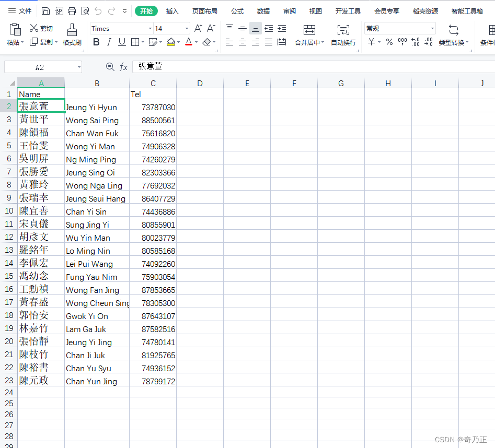Click the formula bar input field
The width and height of the screenshot is (495, 448).
tap(314, 67)
